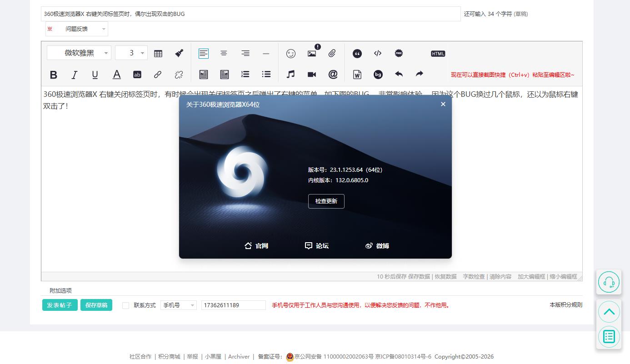Open 本版积分规则 link
This screenshot has width=630, height=364.
[x=566, y=305]
